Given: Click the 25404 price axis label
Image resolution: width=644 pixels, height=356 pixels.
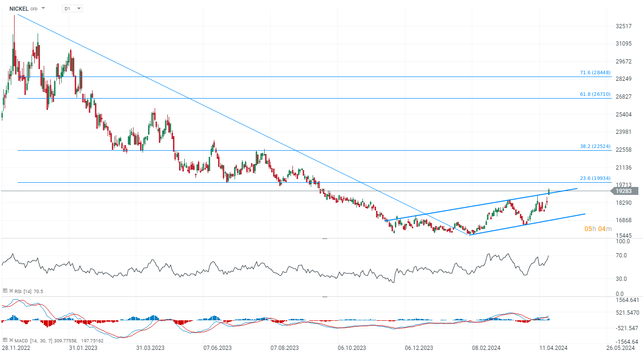Looking at the screenshot, I should point(624,114).
